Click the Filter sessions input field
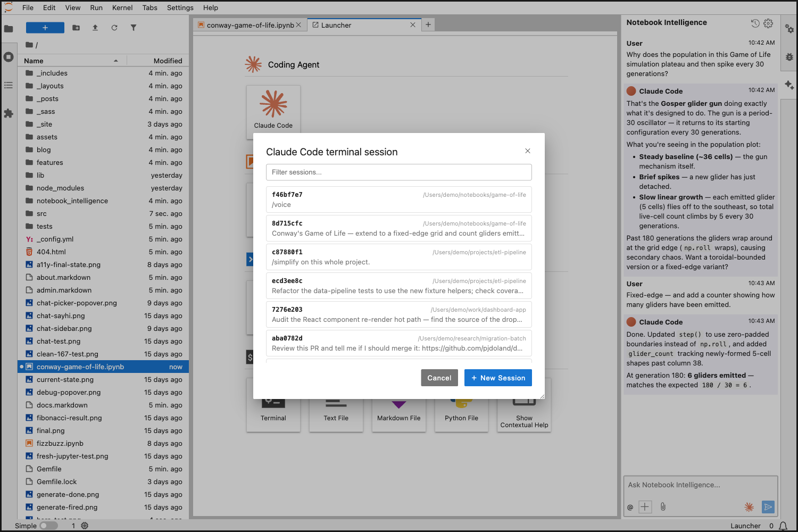 coord(399,172)
